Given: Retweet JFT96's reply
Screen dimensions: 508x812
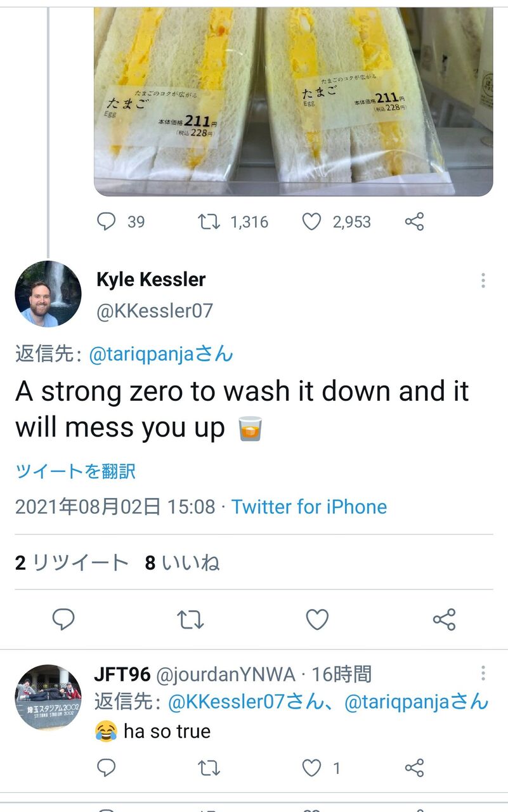Looking at the screenshot, I should (x=209, y=768).
